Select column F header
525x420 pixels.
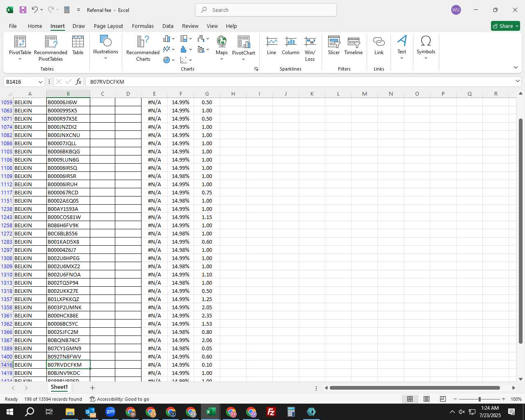coord(180,94)
